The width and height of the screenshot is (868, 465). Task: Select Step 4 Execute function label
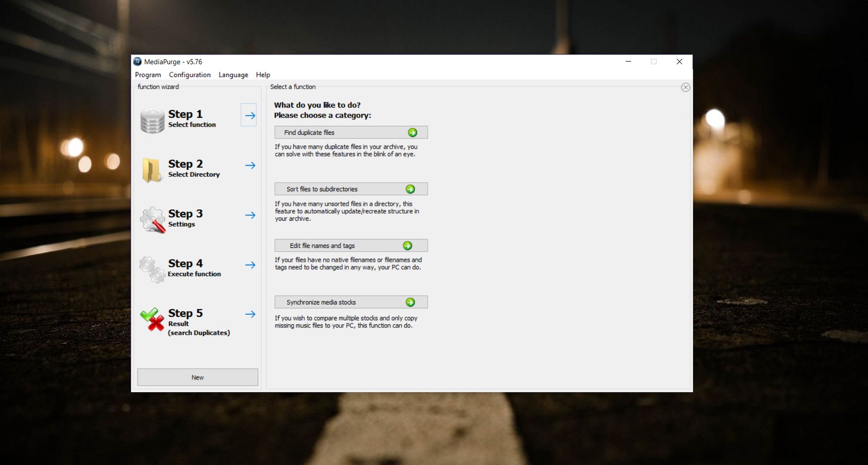(194, 268)
